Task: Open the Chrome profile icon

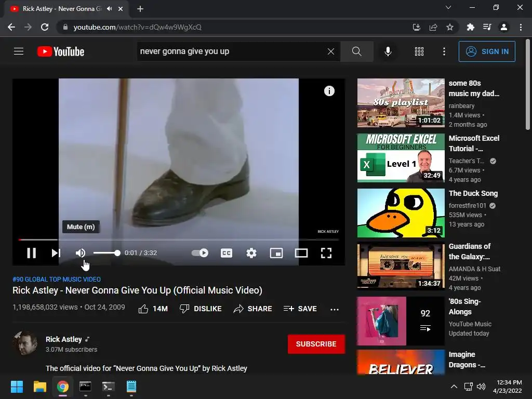Action: (504, 27)
